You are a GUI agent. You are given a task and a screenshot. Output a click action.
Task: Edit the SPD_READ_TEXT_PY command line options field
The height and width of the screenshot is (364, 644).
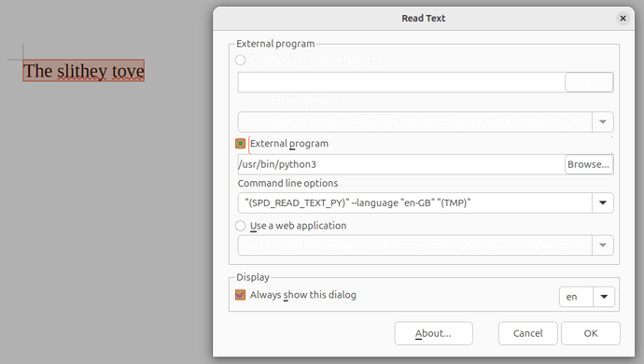coord(414,203)
